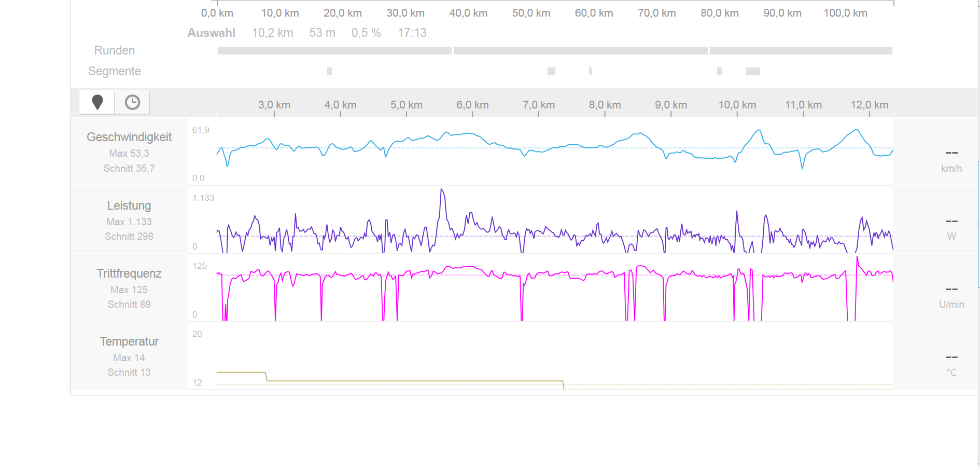The image size is (980, 466).
Task: Click the temperature line step near 12 °C
Action: coord(564,385)
